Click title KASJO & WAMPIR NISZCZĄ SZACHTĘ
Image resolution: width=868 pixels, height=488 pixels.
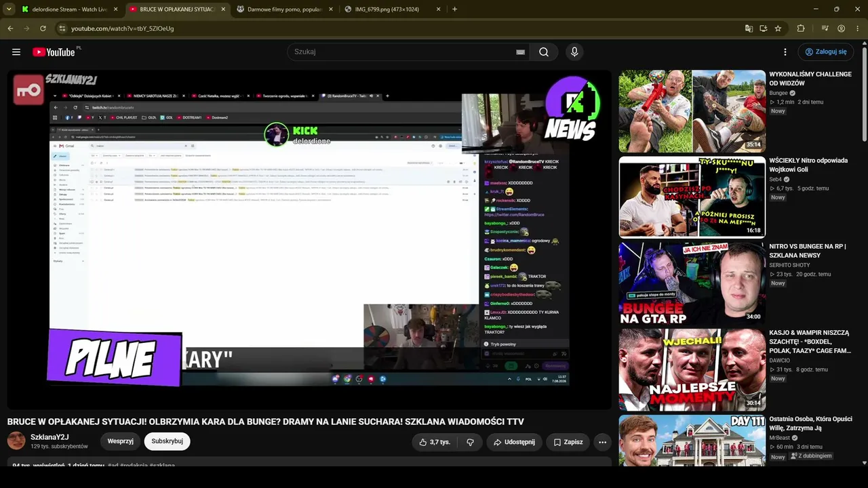point(810,342)
